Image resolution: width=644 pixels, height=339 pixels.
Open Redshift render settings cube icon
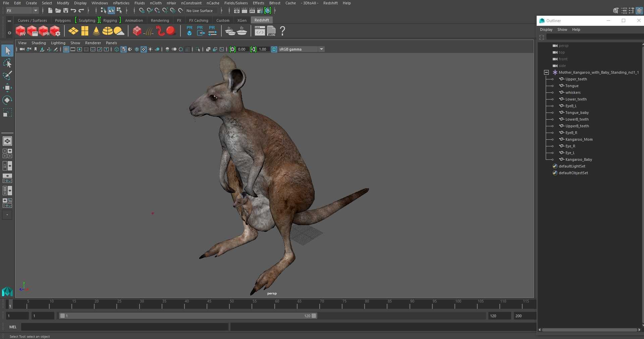55,31
